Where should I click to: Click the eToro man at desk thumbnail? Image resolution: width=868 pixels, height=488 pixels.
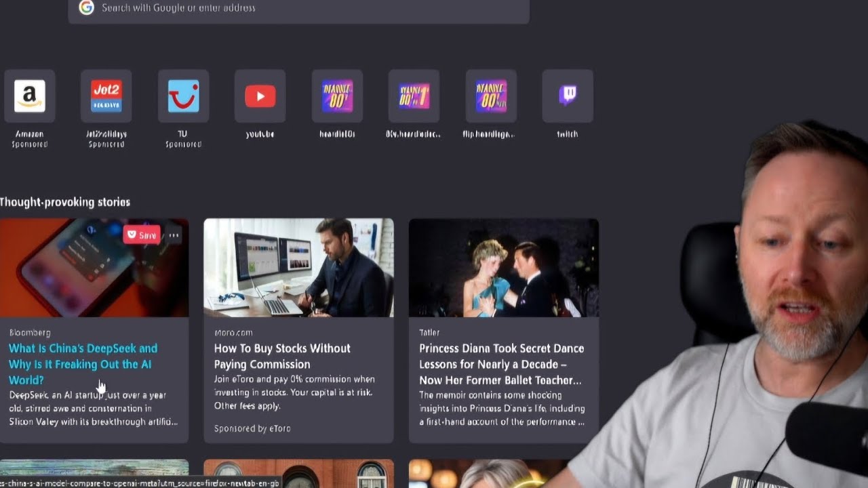coord(298,268)
